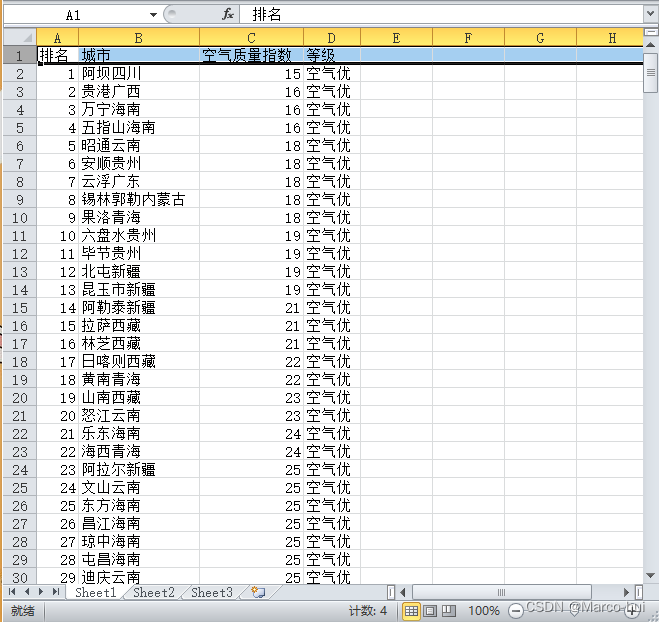Image resolution: width=660 pixels, height=622 pixels.
Task: Select index value 15 for 阿坝四川
Action: pos(251,74)
